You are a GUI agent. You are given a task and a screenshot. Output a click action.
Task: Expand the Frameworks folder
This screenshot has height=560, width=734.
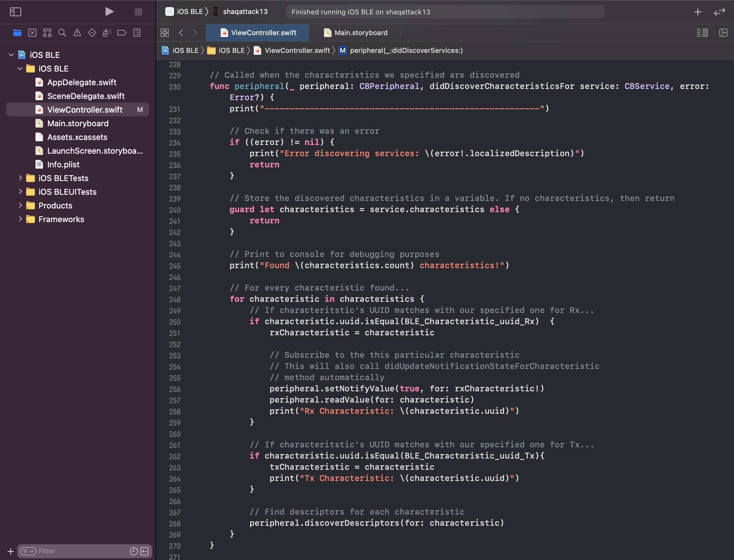coord(20,219)
